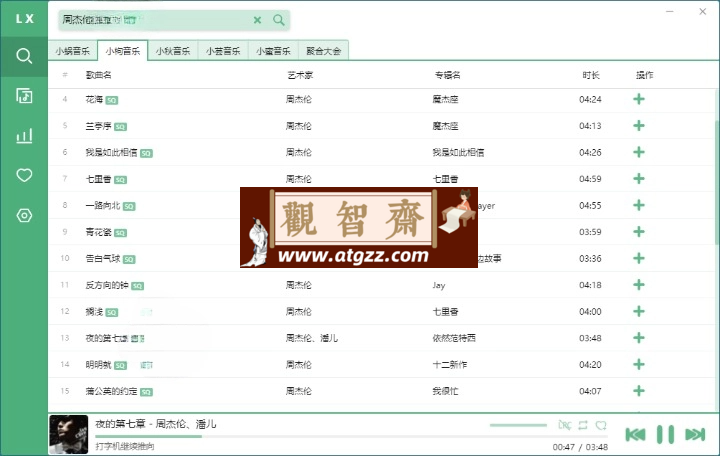Open the leaderboard chart icon in sidebar
The image size is (720, 456).
pos(24,136)
